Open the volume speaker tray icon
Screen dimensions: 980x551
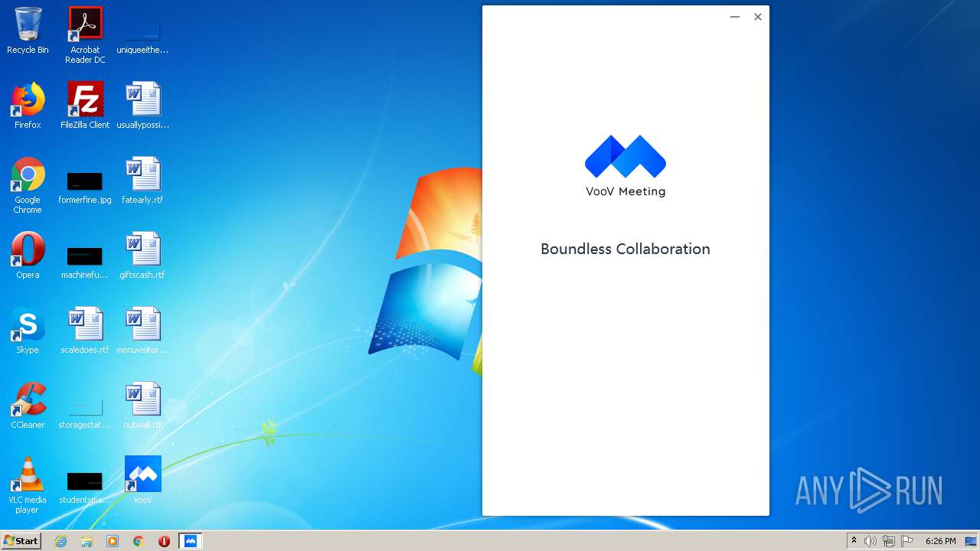(x=871, y=541)
